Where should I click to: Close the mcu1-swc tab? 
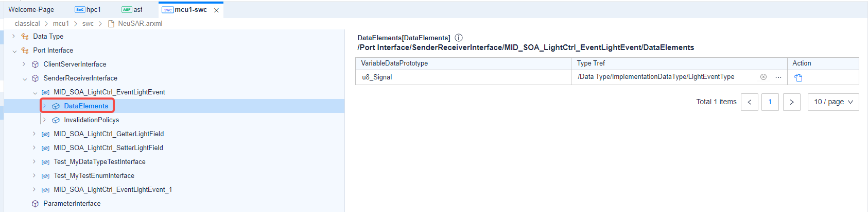(x=216, y=10)
